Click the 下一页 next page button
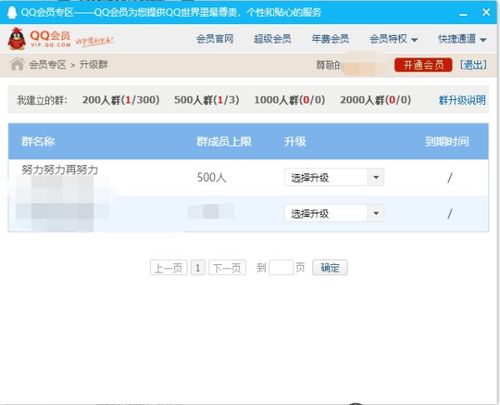The width and height of the screenshot is (500, 405). coord(227,267)
